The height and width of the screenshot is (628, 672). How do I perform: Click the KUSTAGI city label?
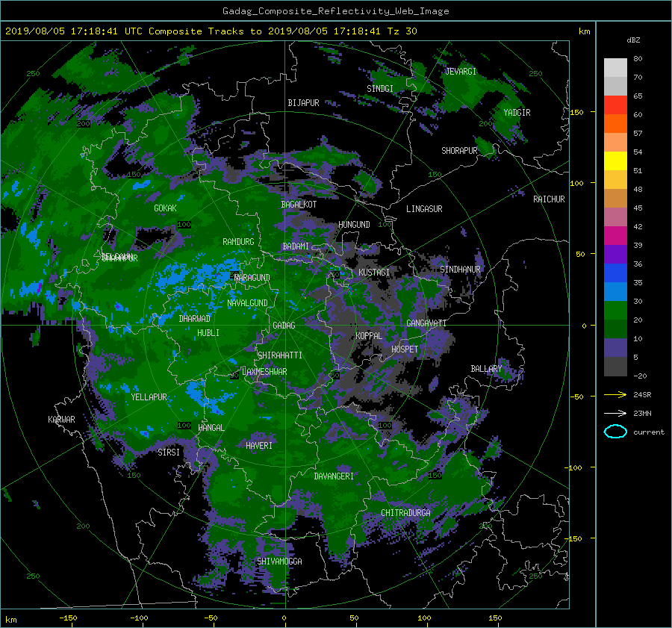click(x=374, y=273)
